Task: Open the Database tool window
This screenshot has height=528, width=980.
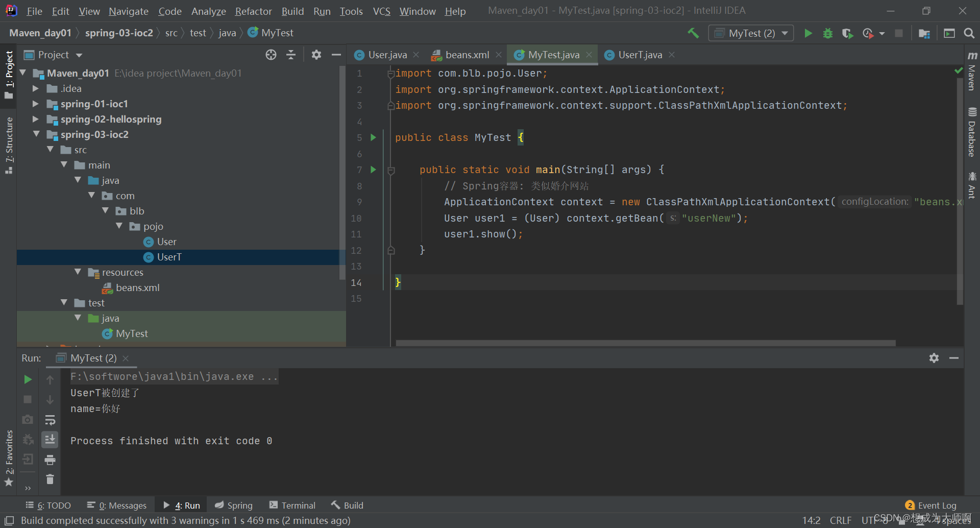Action: (x=972, y=132)
